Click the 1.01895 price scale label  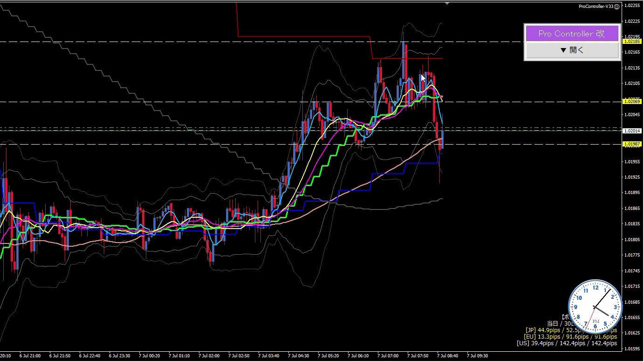(632, 193)
